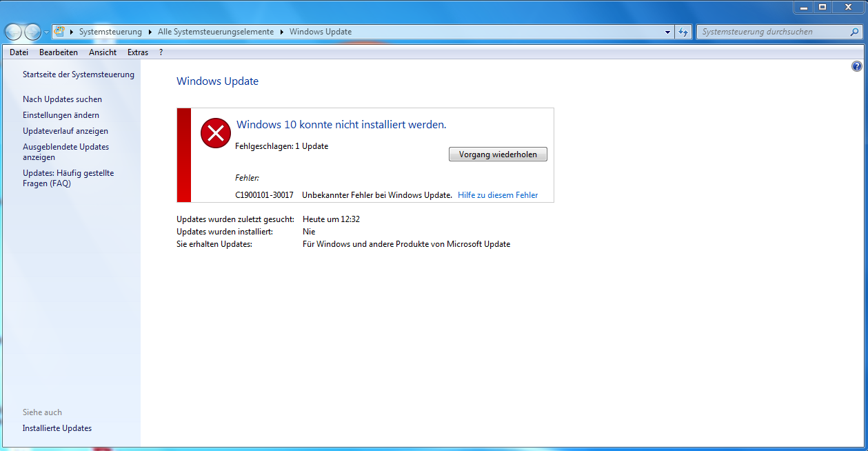Go back with the Back arrow button

coord(12,32)
